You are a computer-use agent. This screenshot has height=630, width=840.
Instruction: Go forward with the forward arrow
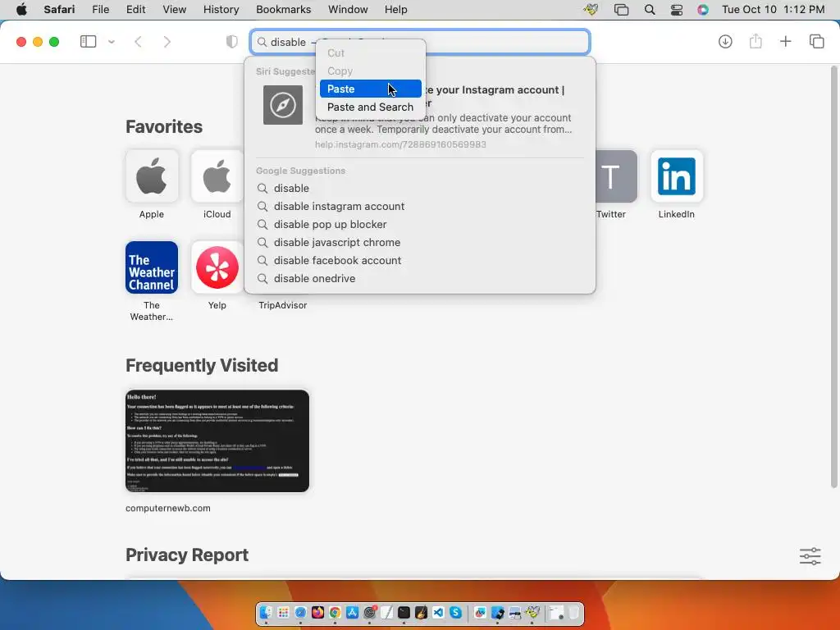(167, 41)
